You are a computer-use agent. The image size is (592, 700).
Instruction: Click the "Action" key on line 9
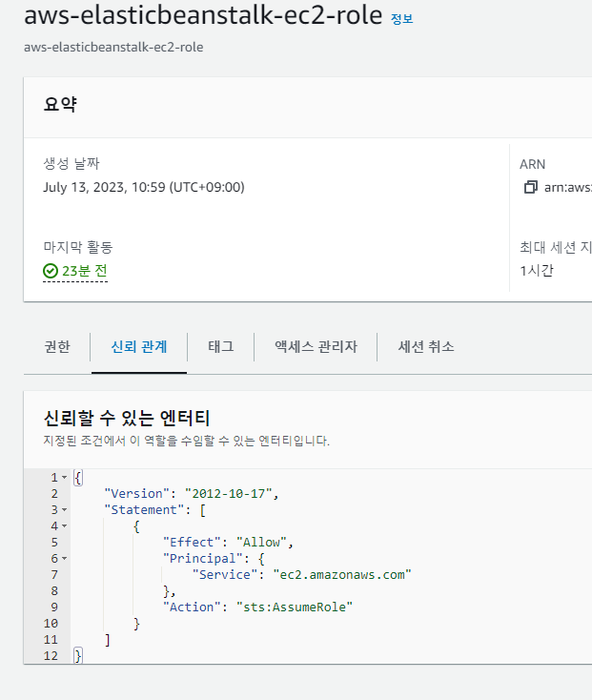192,607
